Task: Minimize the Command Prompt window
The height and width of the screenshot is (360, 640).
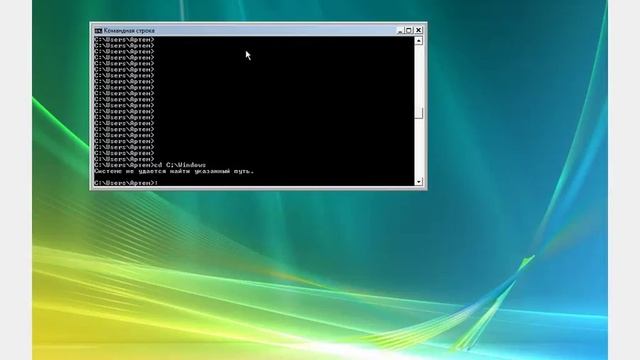Action: pos(400,31)
